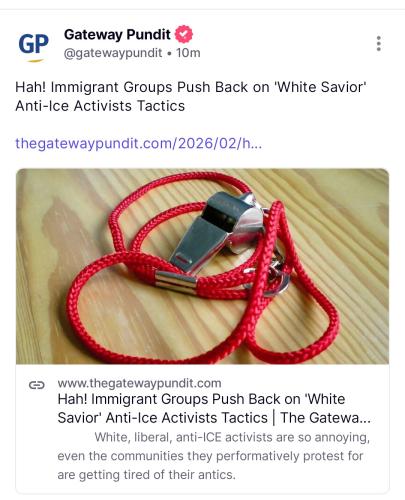
Task: Open the GP profile avatar
Action: click(33, 46)
